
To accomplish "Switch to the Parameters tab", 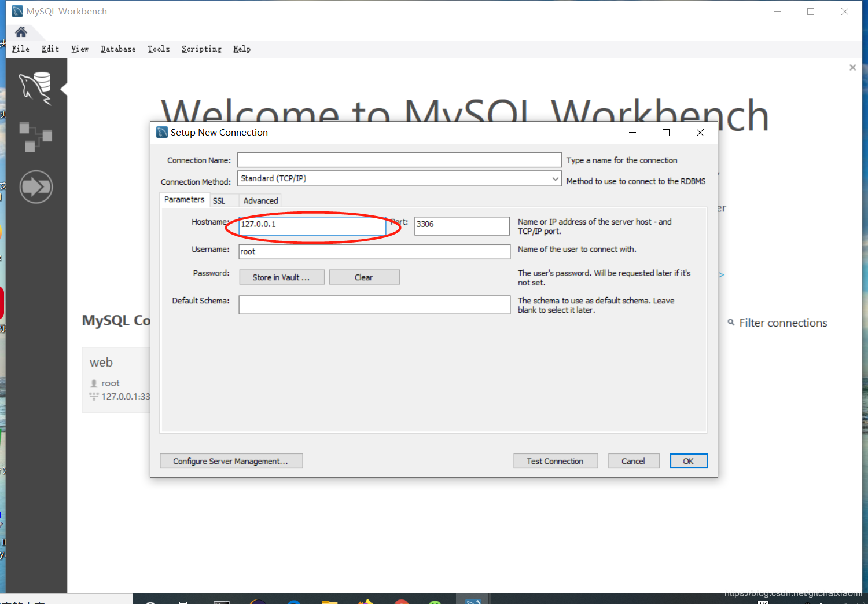I will [x=184, y=200].
